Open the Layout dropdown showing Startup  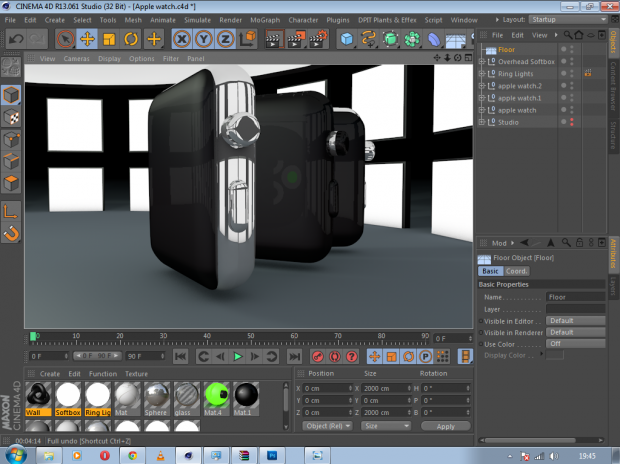[x=568, y=20]
